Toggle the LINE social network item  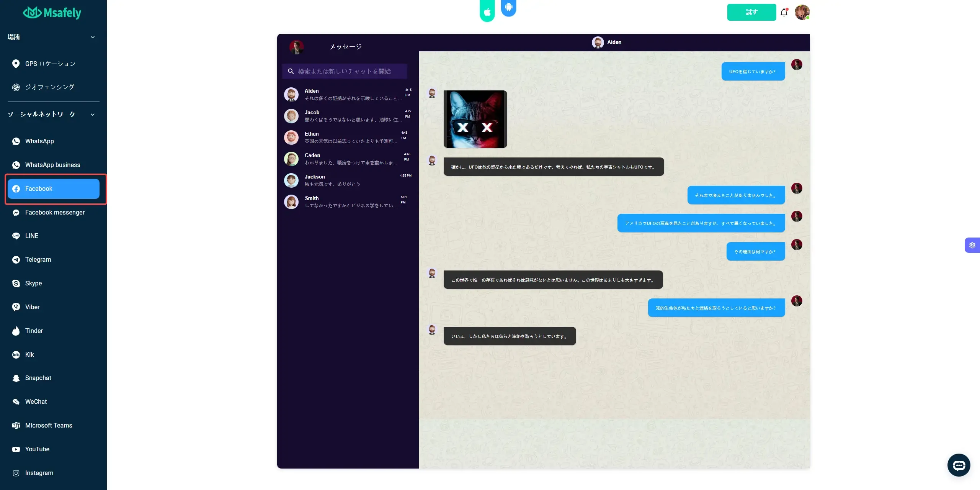point(31,236)
